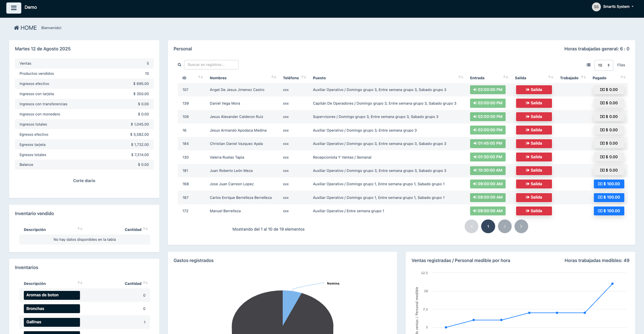
Task: Sort Personal table by Puesto arrows
Action: (461, 77)
